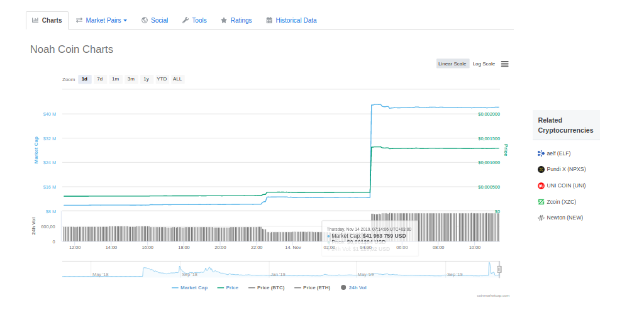Screen dimensions: 644x310
Task: Click the navigator timeline near May '18
Action: 101,274
